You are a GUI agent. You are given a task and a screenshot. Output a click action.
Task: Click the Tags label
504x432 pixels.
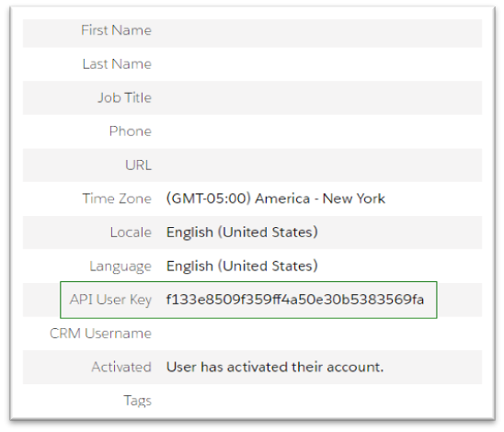coord(138,401)
